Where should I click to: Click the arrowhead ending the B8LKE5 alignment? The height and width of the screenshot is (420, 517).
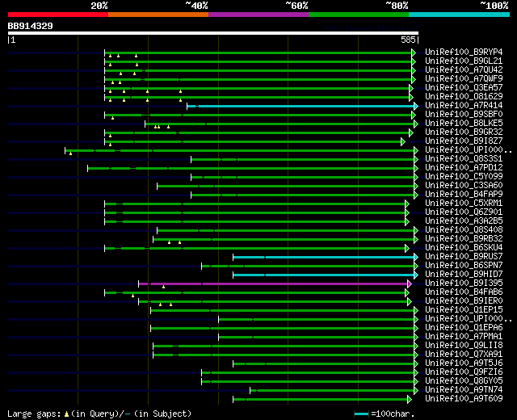click(416, 124)
